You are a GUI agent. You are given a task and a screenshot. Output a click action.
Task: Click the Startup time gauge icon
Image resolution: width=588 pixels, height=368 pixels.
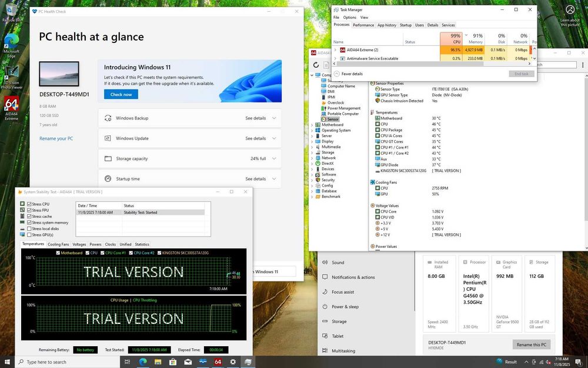click(x=108, y=179)
